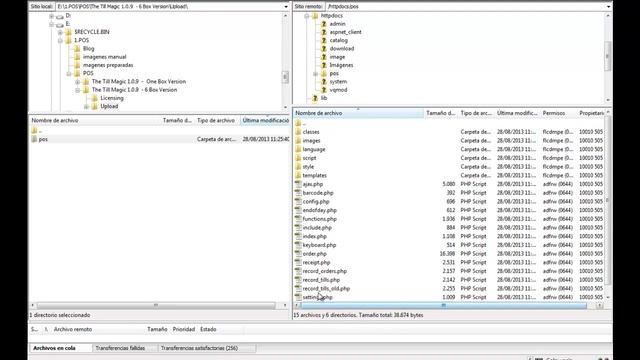Viewport: 640px width, 360px height.
Task: Select the Upload folder icon in the local tree
Action: tap(95, 106)
